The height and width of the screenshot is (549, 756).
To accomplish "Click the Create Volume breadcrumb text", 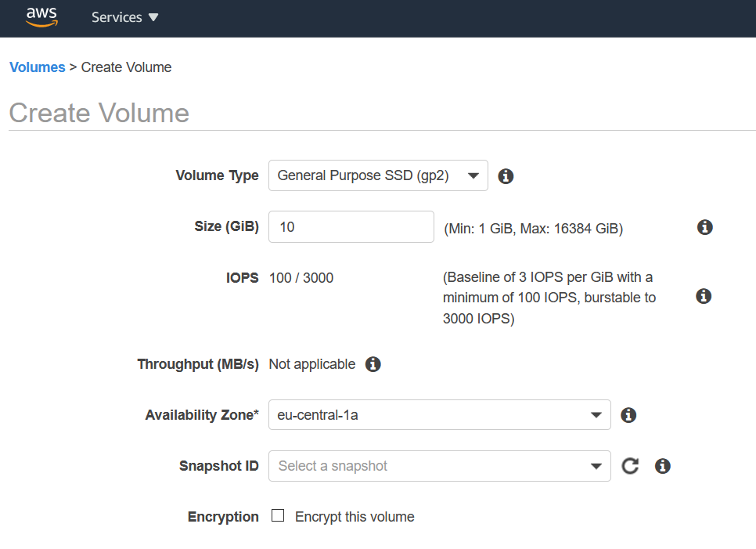I will click(126, 67).
